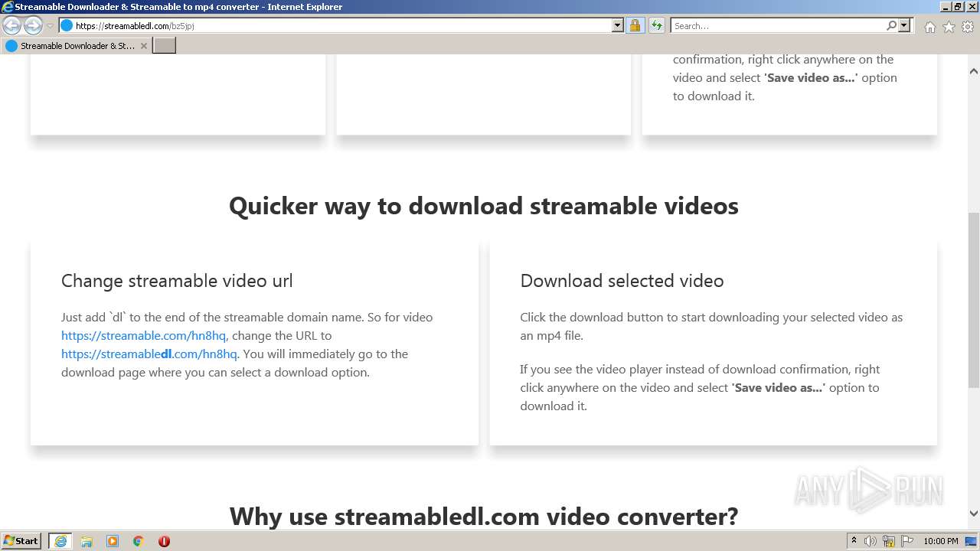Click the scrollbar up arrow
This screenshot has height=551, width=980.
pos(974,71)
